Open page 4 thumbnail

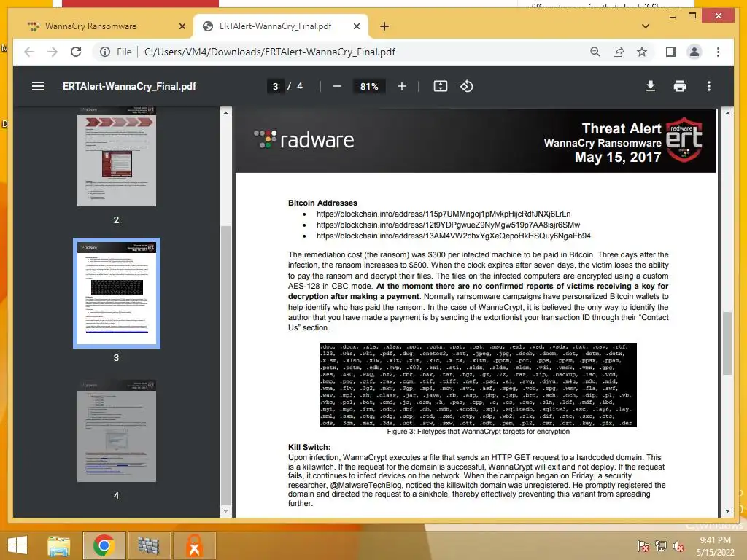click(117, 430)
